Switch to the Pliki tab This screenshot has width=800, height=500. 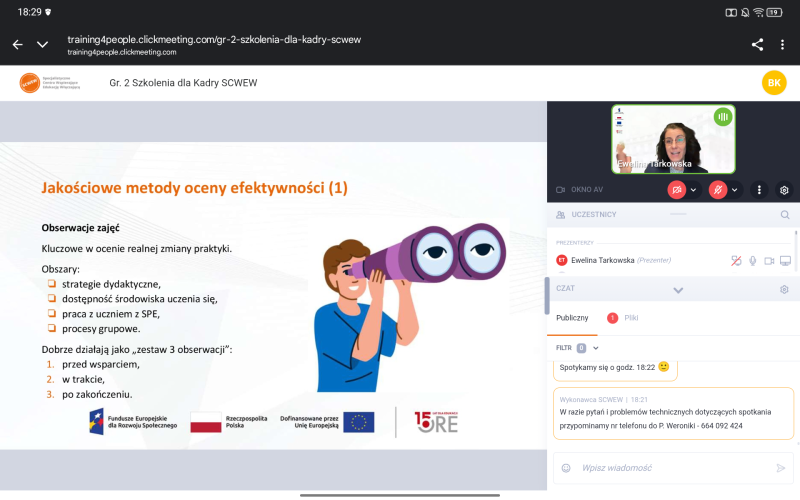pos(631,317)
